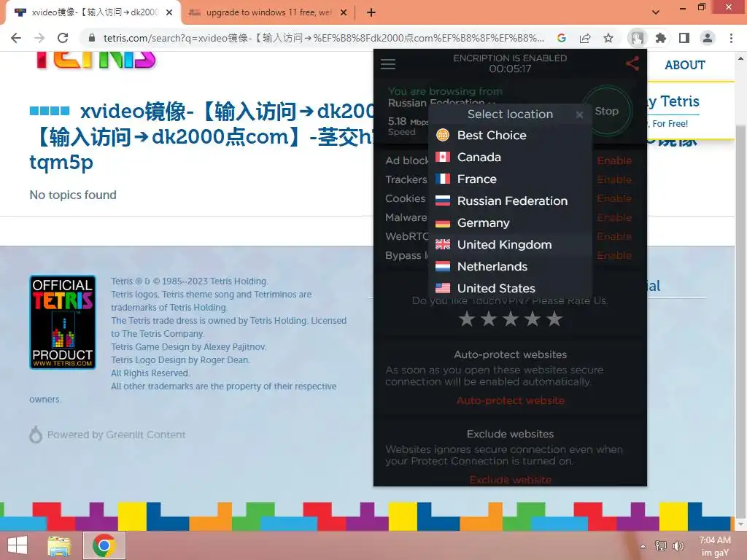Close the Select location list
This screenshot has width=747, height=560.
579,114
